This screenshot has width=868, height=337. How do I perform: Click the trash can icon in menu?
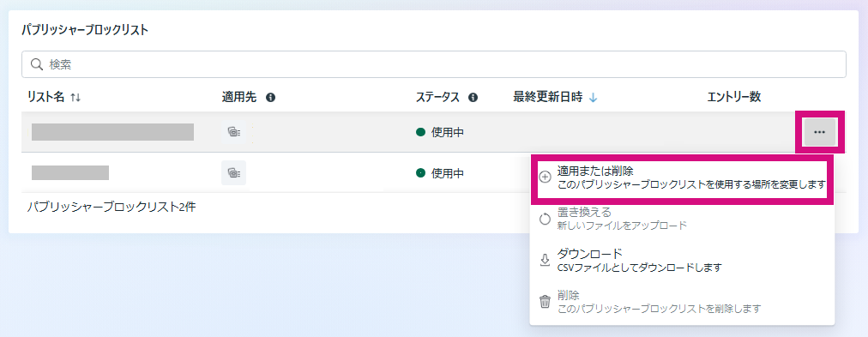(x=546, y=302)
